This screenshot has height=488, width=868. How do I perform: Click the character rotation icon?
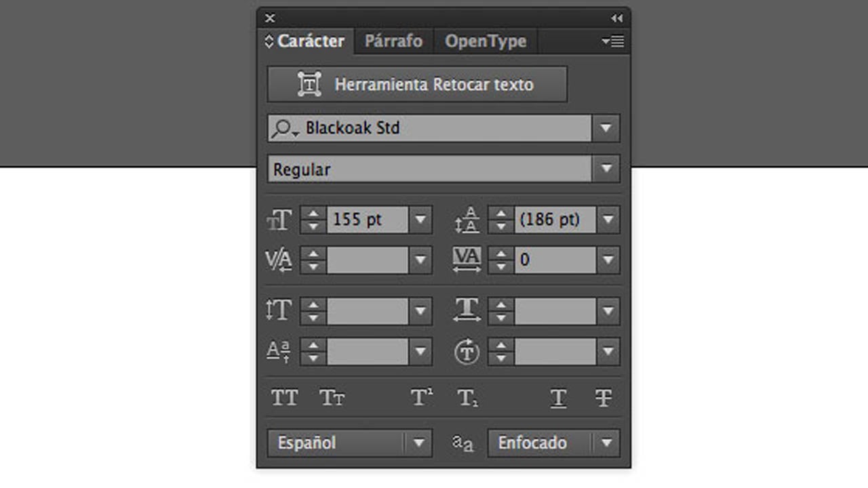point(467,352)
